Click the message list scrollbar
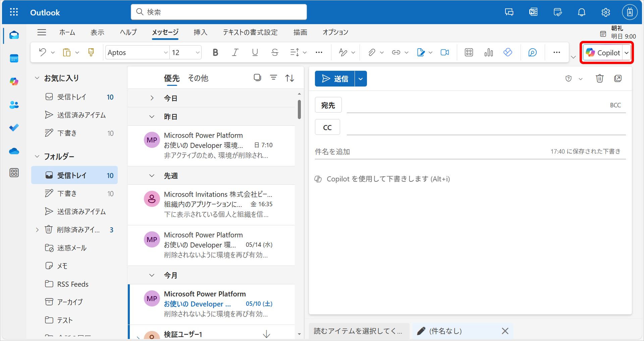This screenshot has height=341, width=644. point(299,109)
